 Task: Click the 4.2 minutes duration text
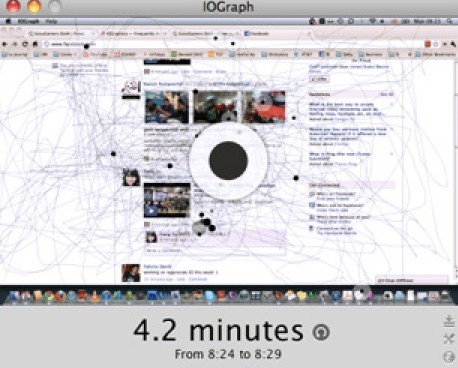[x=219, y=331]
